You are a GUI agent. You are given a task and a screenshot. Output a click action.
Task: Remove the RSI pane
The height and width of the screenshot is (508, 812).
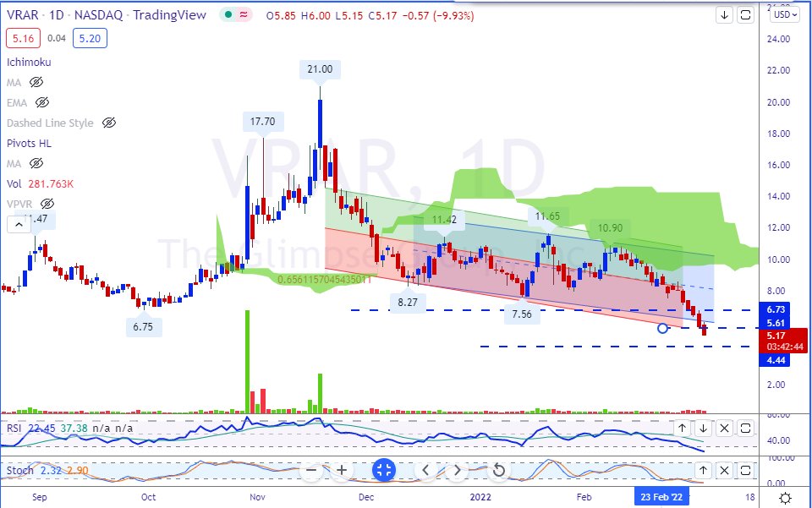point(725,429)
